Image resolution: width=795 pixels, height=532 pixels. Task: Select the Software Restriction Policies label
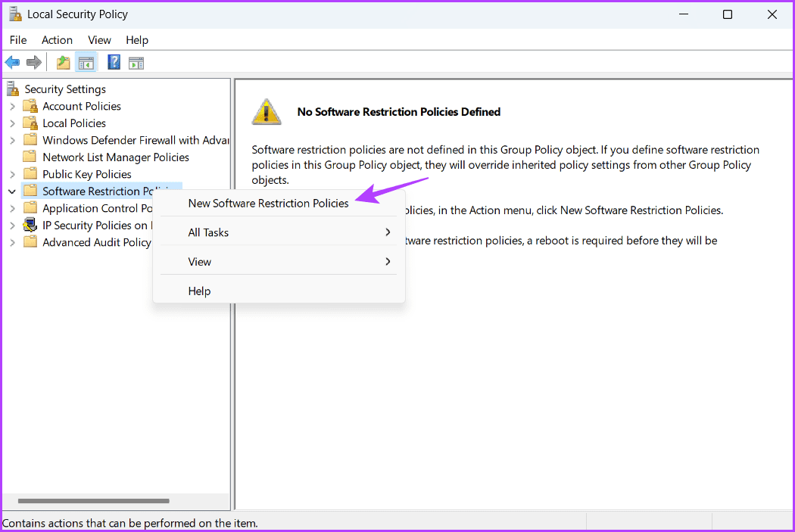98,191
